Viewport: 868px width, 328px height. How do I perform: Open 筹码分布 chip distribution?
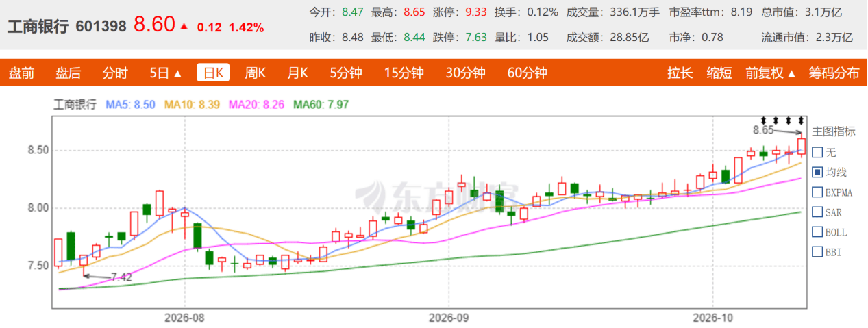[834, 73]
